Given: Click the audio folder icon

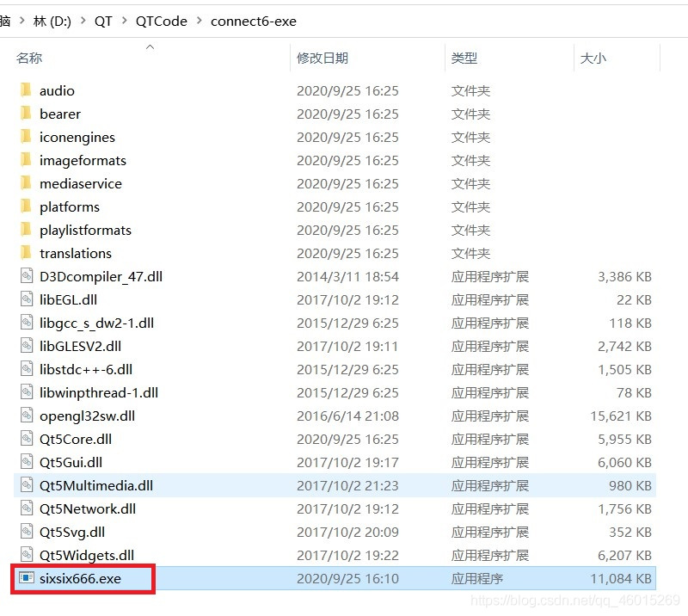Looking at the screenshot, I should (26, 90).
